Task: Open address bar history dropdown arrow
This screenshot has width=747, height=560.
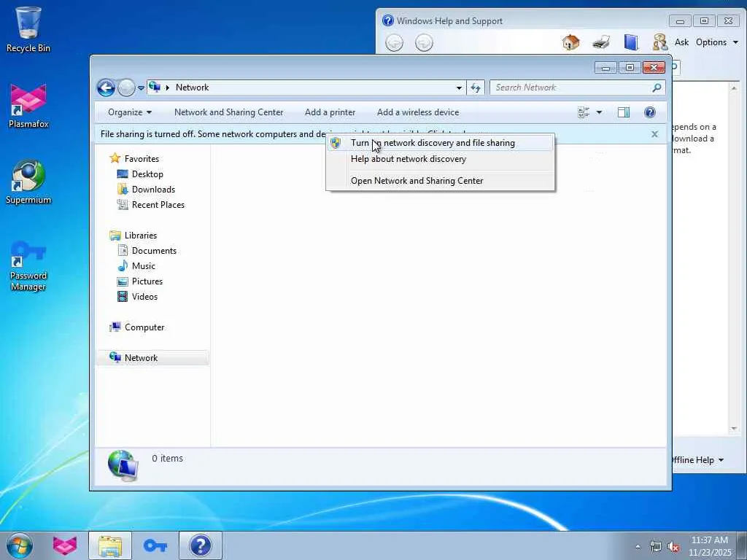Action: 459,87
